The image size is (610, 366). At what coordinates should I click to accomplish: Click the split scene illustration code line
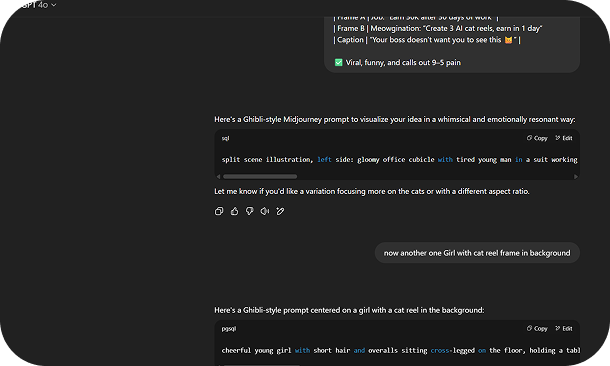tap(400, 159)
